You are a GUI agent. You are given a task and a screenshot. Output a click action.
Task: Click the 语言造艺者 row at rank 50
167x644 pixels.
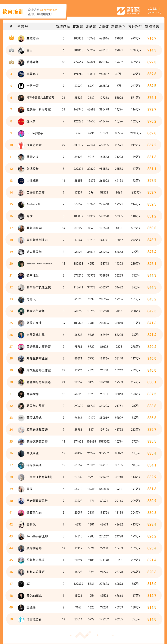(84, 619)
